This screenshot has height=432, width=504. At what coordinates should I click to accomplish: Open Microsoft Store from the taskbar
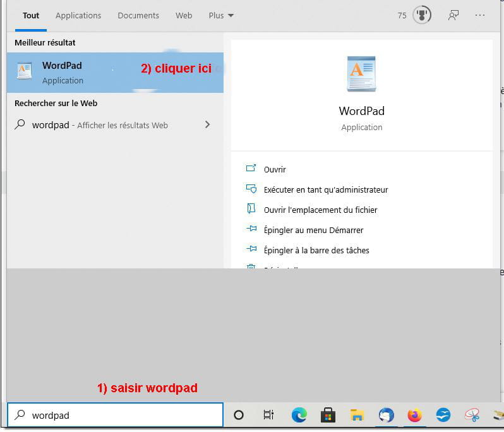328,415
